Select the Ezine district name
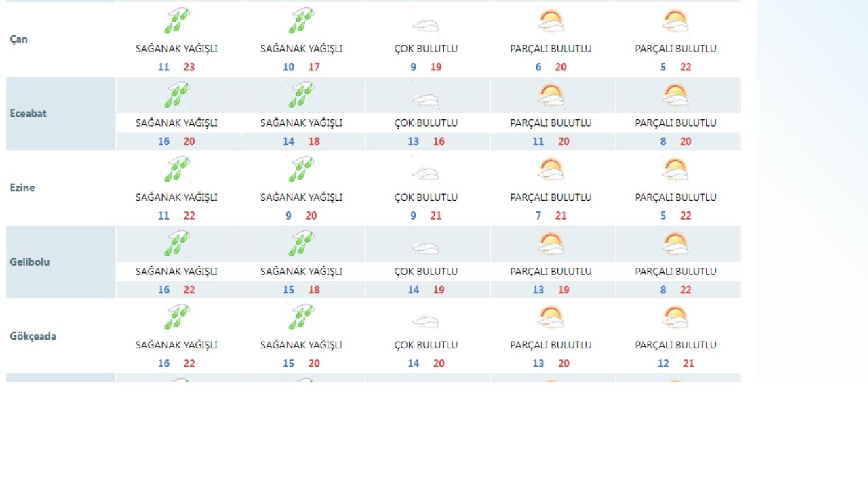The height and width of the screenshot is (488, 868). pos(22,188)
